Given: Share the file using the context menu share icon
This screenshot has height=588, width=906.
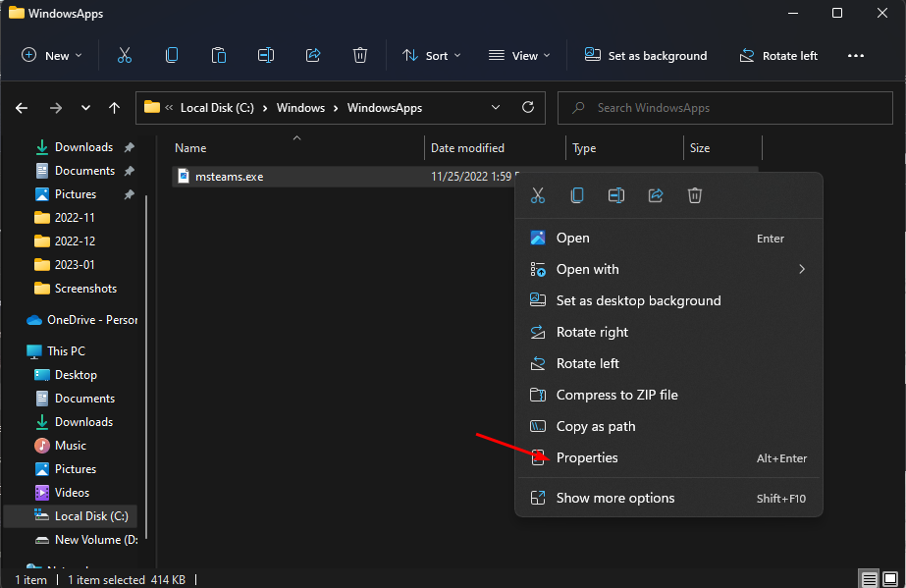Looking at the screenshot, I should (656, 195).
